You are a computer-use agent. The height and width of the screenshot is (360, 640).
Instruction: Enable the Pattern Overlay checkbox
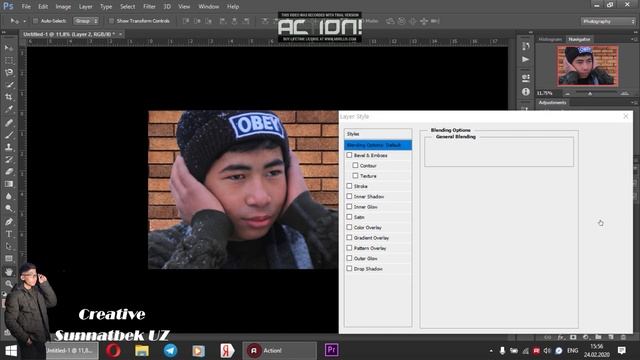[x=349, y=248]
